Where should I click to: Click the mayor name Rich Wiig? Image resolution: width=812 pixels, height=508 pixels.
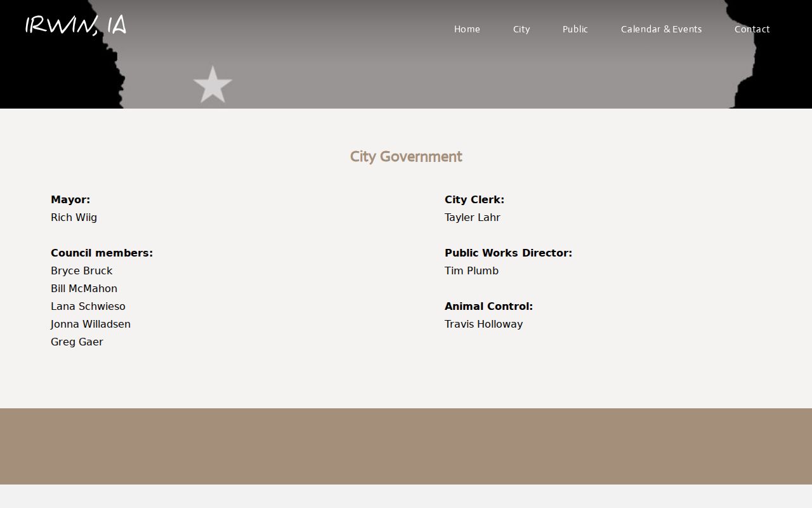coord(74,217)
